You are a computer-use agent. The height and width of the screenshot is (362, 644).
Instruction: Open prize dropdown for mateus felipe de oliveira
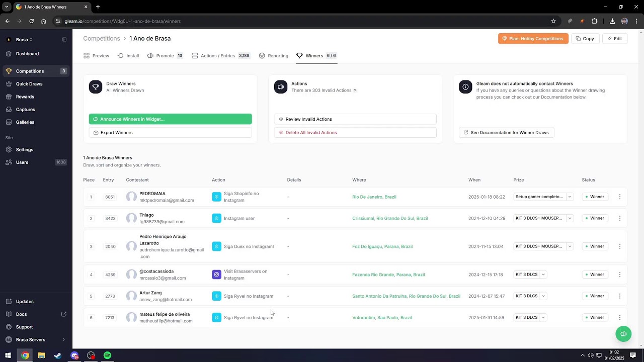pos(543,317)
